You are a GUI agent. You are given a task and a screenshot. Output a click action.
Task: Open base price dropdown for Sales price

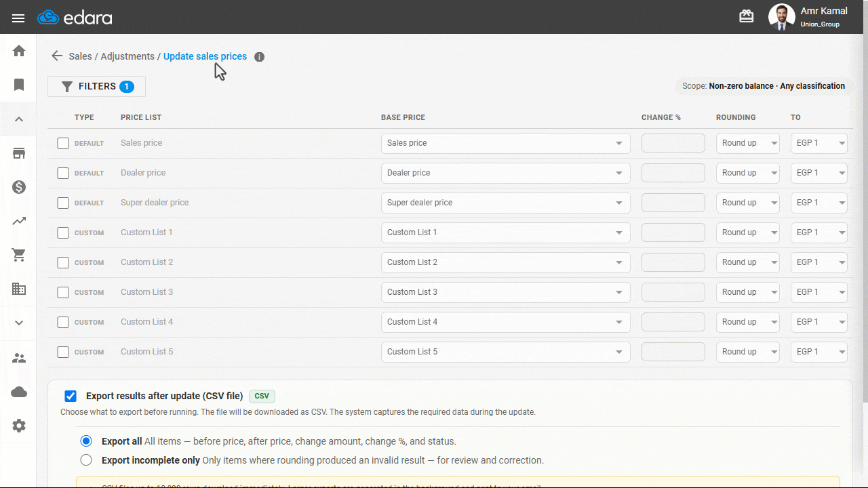point(506,143)
